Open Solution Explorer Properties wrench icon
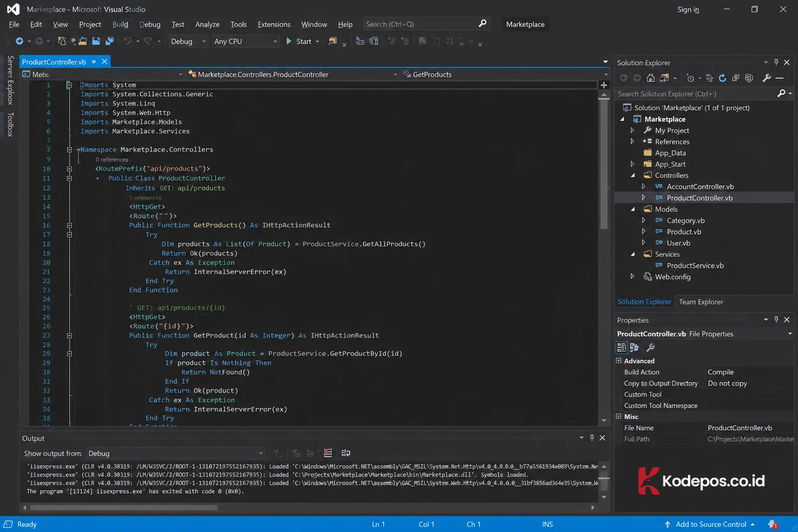The image size is (798, 532). pos(767,78)
